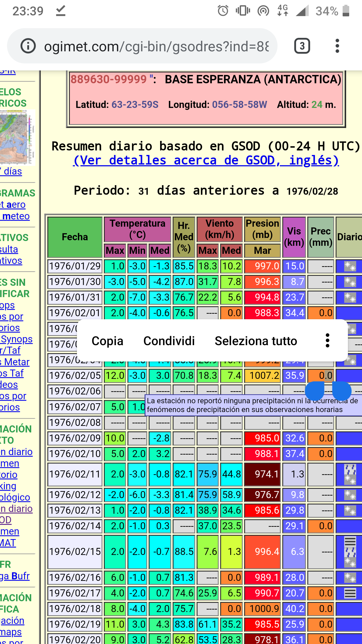Tap the ogimet.com URL address field
Screen dimensions: 362x644
coord(156,47)
